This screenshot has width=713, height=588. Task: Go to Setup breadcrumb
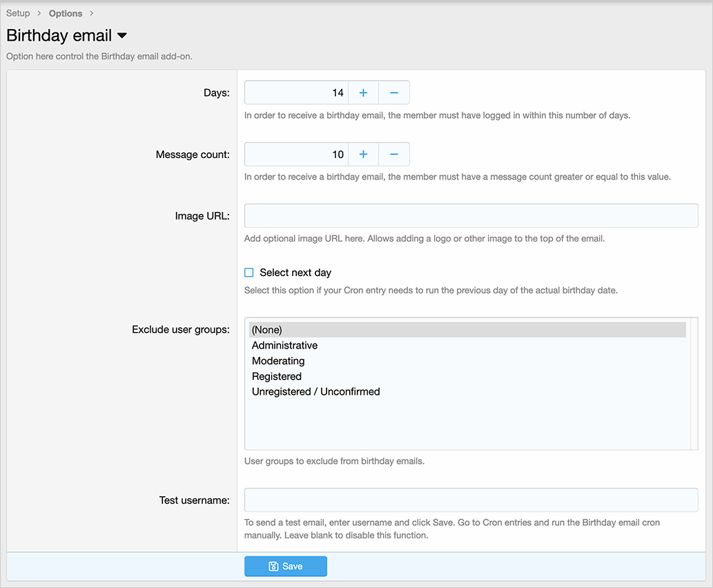click(18, 13)
